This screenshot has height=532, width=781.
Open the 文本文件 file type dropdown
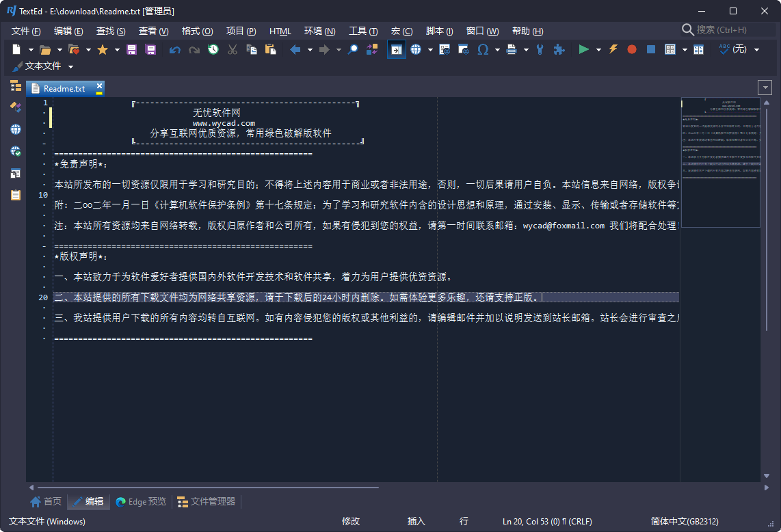click(x=44, y=66)
